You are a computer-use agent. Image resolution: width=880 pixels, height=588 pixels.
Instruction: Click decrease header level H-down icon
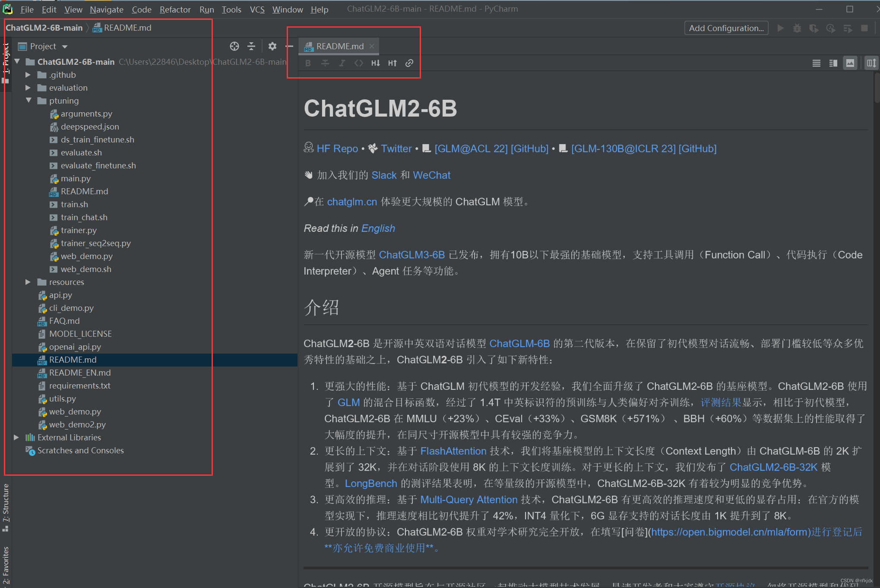point(375,63)
